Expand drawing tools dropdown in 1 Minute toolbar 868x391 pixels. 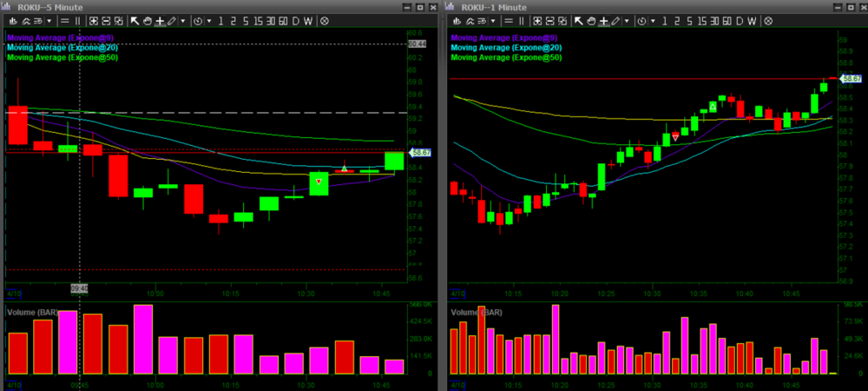627,21
